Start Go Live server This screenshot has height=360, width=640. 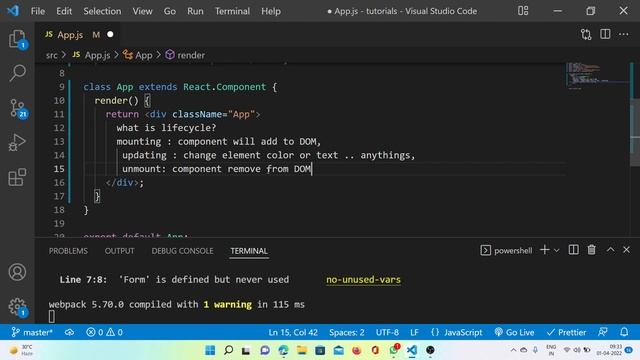[514, 332]
